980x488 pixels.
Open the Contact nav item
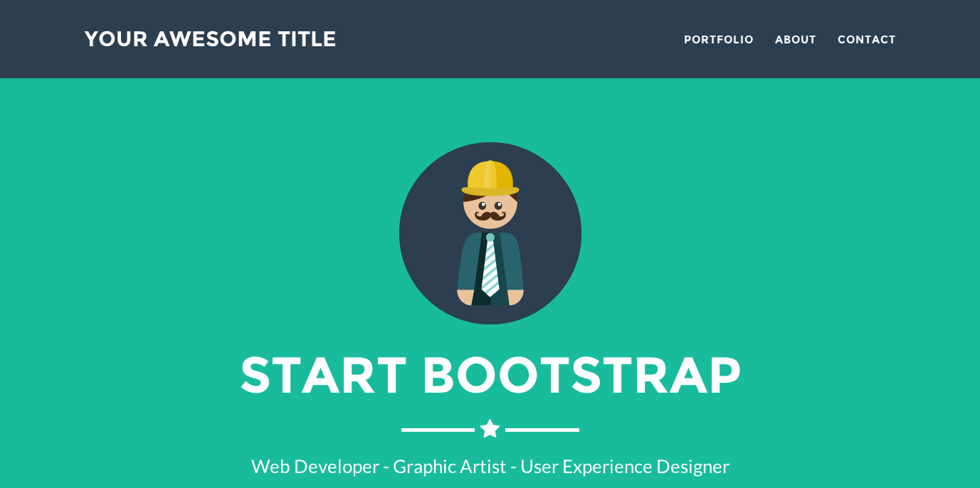(867, 40)
